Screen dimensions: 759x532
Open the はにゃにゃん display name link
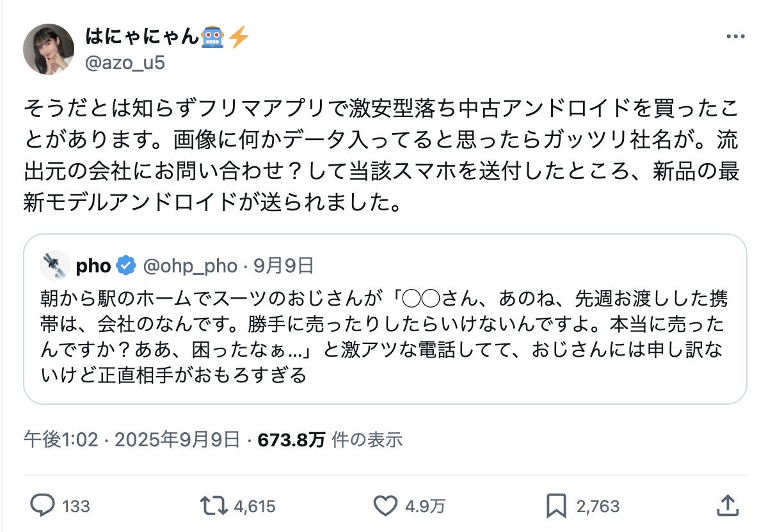(142, 37)
